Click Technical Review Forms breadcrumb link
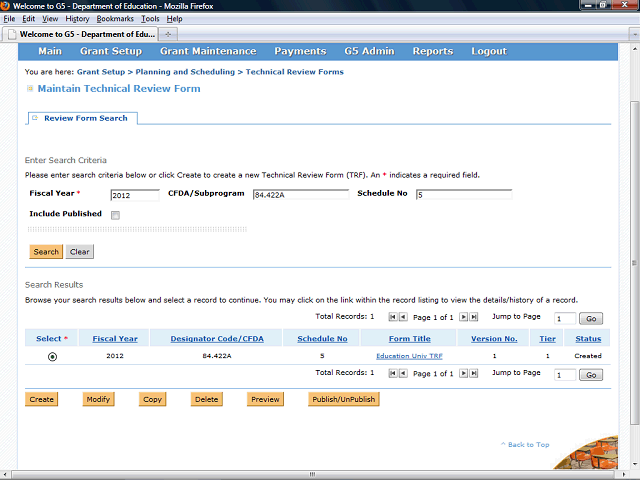Screen dimensions: 640x480 coord(295,72)
